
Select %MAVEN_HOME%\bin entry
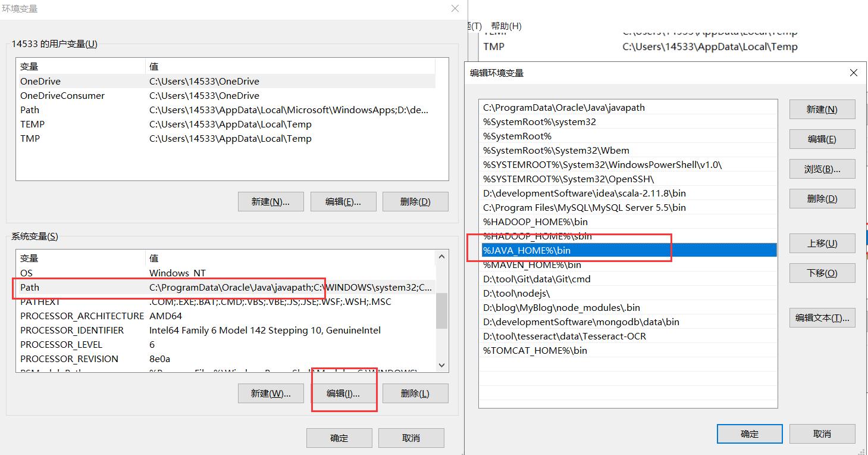(x=628, y=265)
